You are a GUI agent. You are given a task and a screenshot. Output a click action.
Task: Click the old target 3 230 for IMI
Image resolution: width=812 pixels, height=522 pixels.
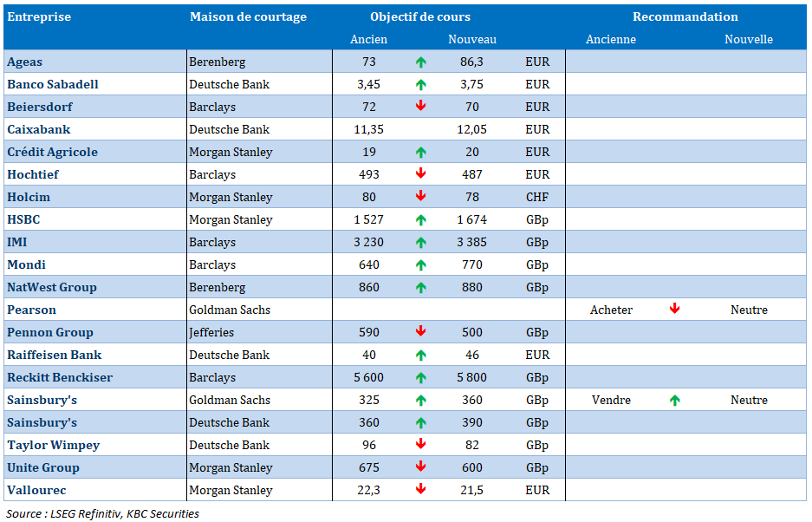coord(368,243)
